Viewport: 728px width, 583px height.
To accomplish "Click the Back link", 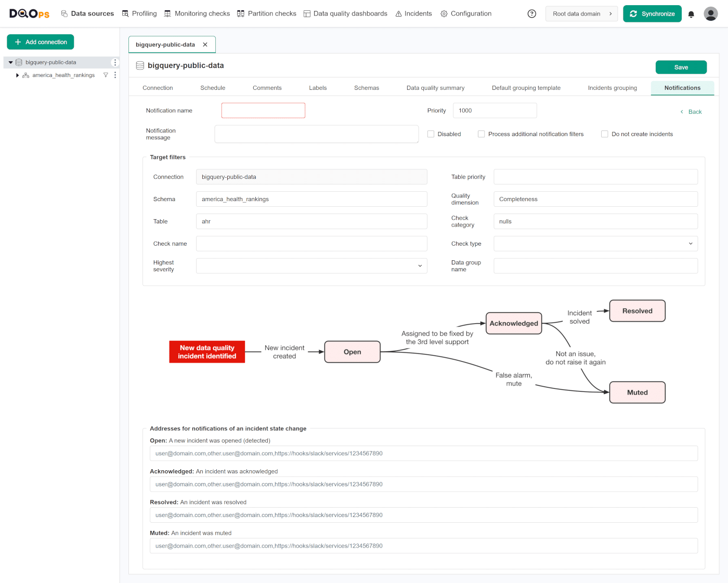I will [691, 112].
